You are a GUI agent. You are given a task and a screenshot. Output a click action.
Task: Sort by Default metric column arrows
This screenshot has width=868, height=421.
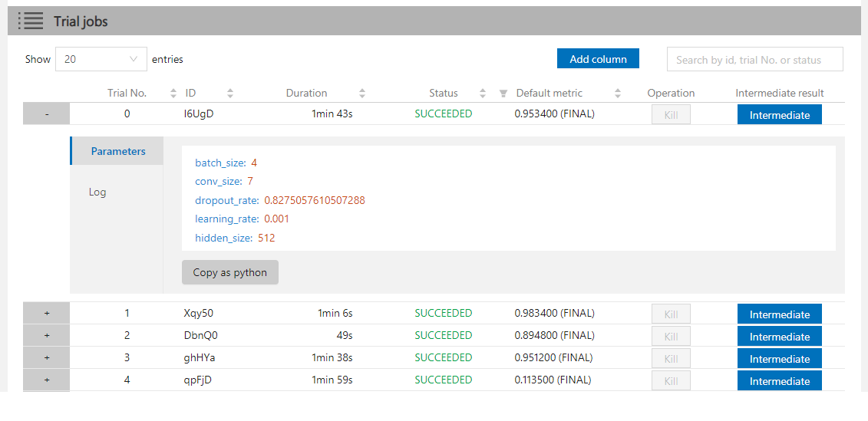click(x=618, y=94)
